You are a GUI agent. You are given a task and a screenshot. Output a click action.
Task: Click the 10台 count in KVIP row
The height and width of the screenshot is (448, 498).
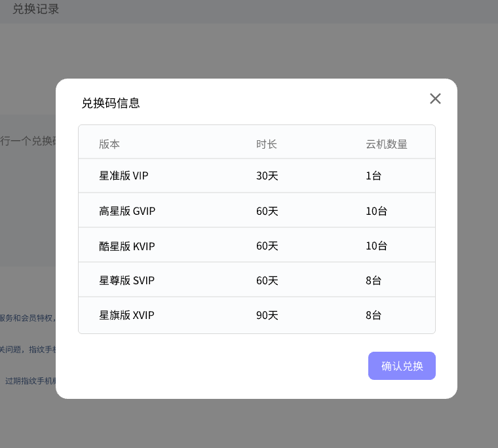coord(377,246)
